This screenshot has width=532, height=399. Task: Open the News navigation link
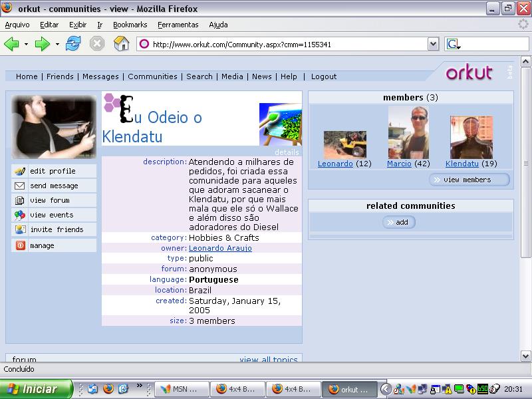click(262, 76)
